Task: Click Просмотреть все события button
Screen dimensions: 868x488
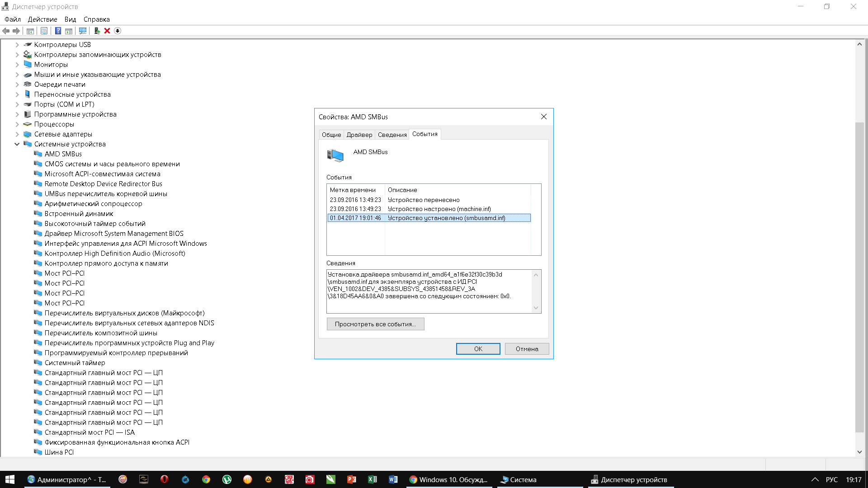Action: pos(375,324)
